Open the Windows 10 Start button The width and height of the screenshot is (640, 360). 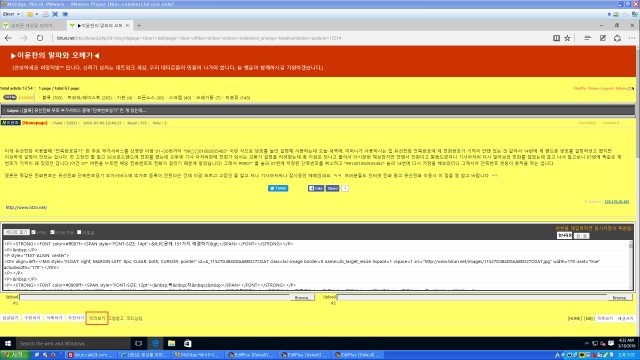(x=8, y=343)
